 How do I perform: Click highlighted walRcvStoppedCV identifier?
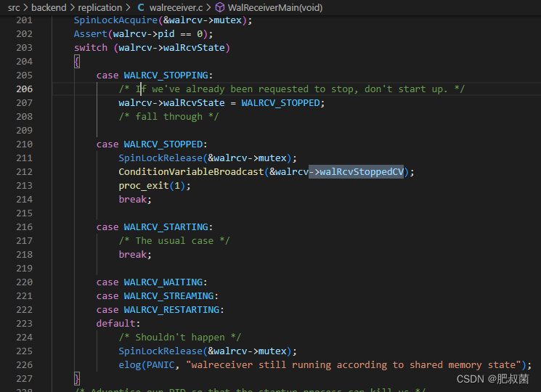click(x=362, y=172)
